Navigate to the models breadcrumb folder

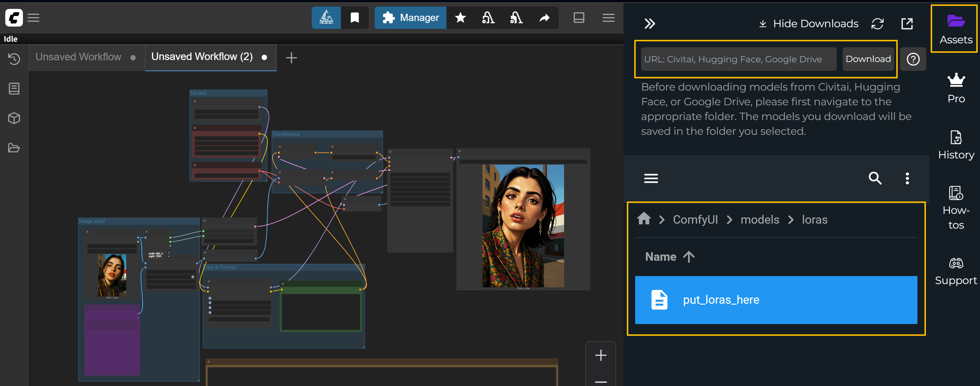click(x=759, y=220)
